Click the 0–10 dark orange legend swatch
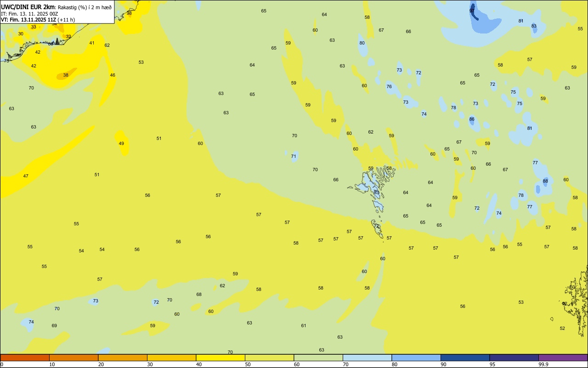 25,357
